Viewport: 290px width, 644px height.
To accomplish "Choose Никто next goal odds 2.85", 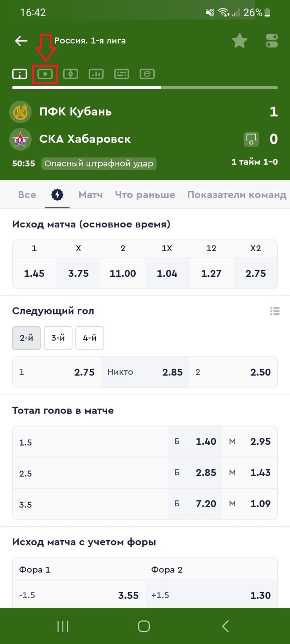I will tap(145, 372).
